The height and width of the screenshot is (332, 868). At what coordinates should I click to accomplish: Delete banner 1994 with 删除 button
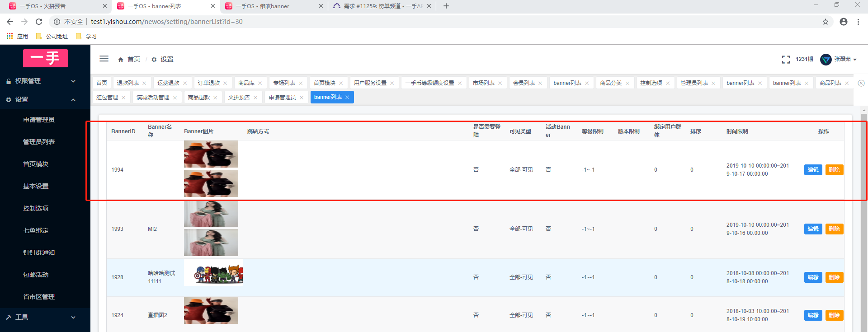(x=834, y=170)
